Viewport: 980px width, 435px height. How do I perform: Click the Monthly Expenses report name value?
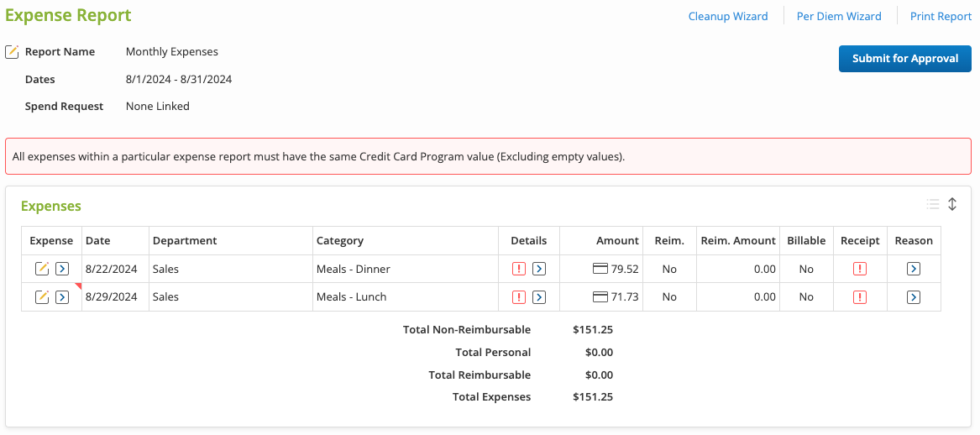click(172, 52)
